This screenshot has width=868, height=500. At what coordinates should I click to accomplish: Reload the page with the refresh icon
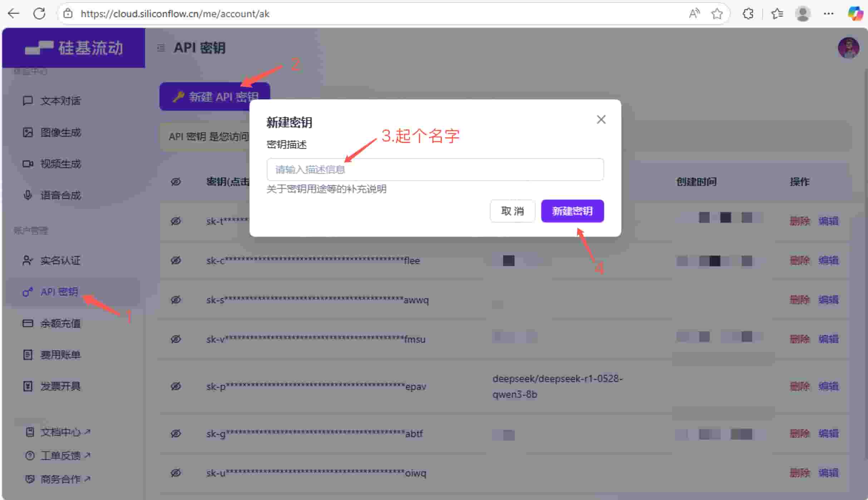click(x=39, y=14)
